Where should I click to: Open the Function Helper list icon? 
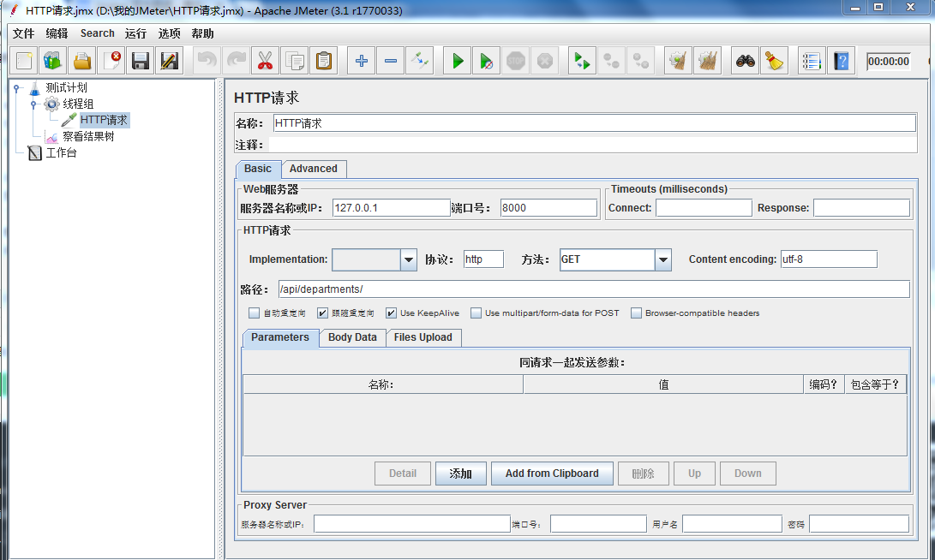[812, 61]
